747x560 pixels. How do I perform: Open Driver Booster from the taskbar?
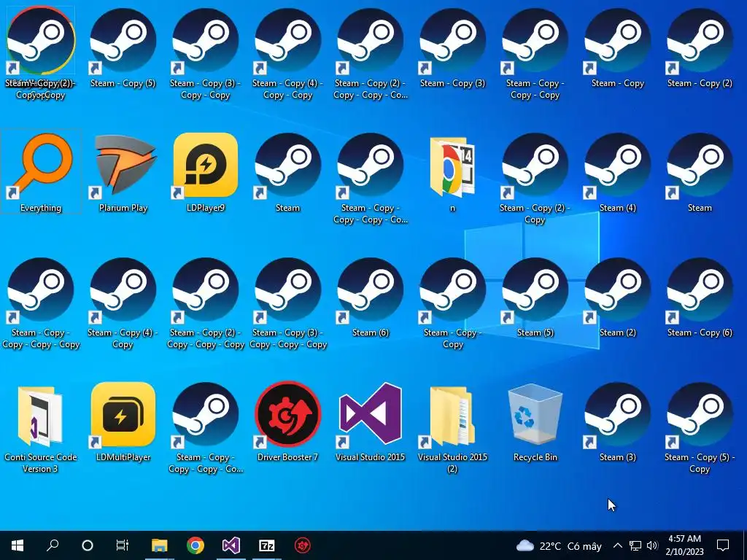[x=303, y=545]
